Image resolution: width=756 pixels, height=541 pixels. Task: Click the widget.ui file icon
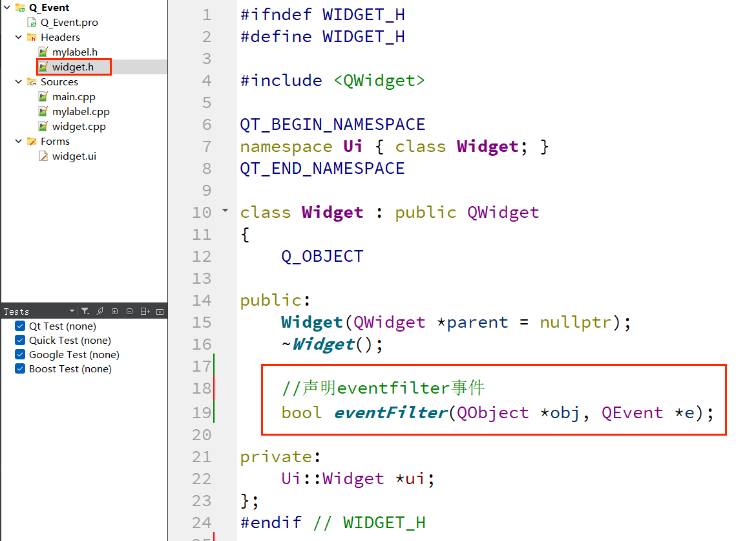click(43, 156)
